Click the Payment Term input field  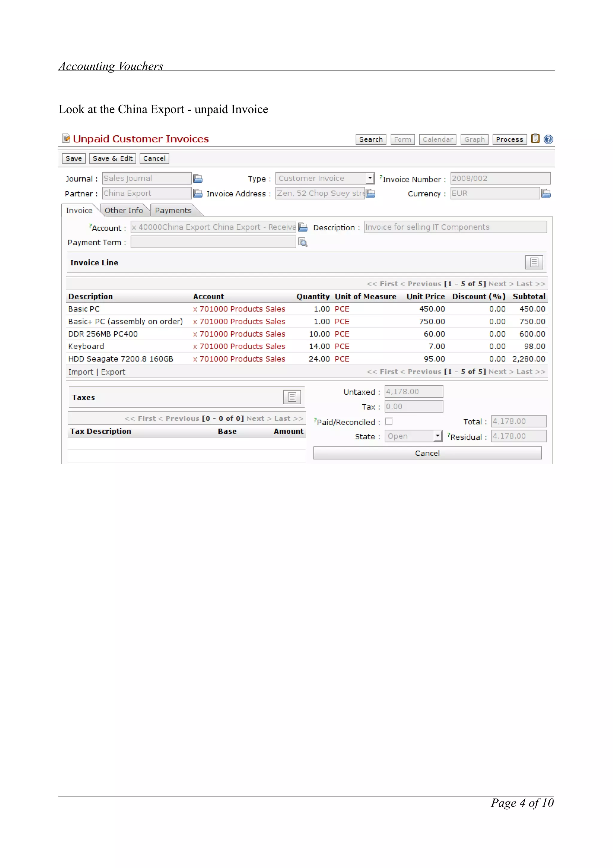[x=213, y=242]
